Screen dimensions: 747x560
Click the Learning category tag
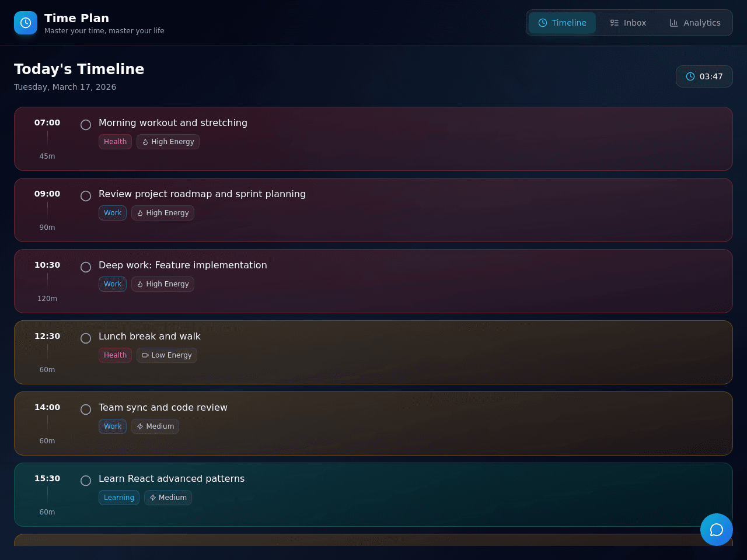(119, 498)
